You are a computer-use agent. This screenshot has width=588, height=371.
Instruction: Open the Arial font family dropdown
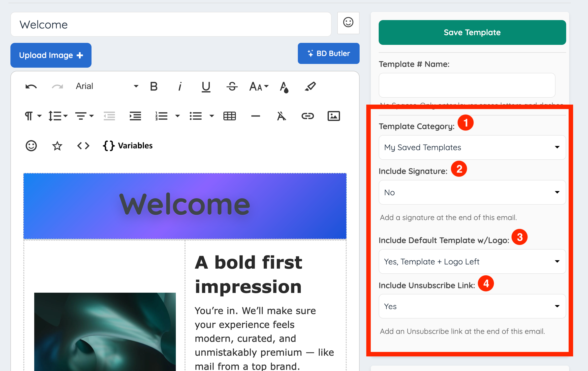[x=107, y=86]
